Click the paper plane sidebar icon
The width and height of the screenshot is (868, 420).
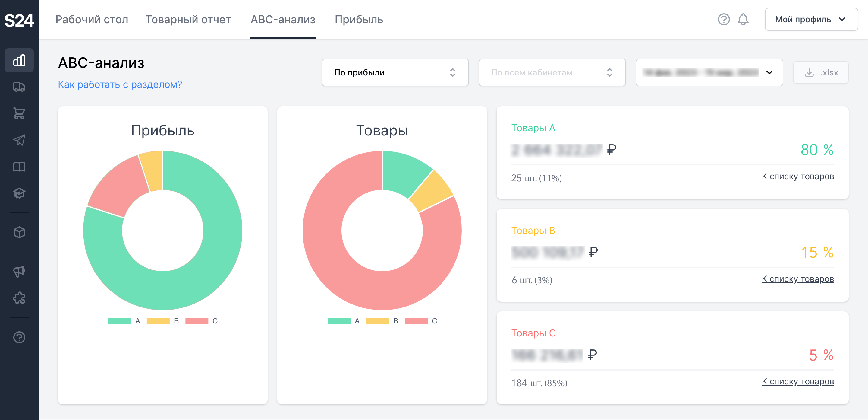point(19,140)
